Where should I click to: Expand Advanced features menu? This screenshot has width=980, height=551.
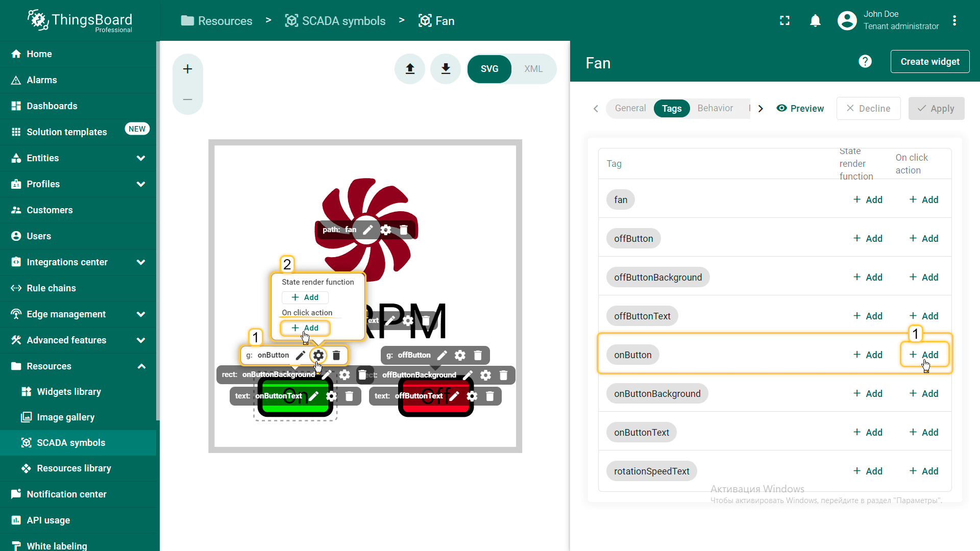pos(141,340)
